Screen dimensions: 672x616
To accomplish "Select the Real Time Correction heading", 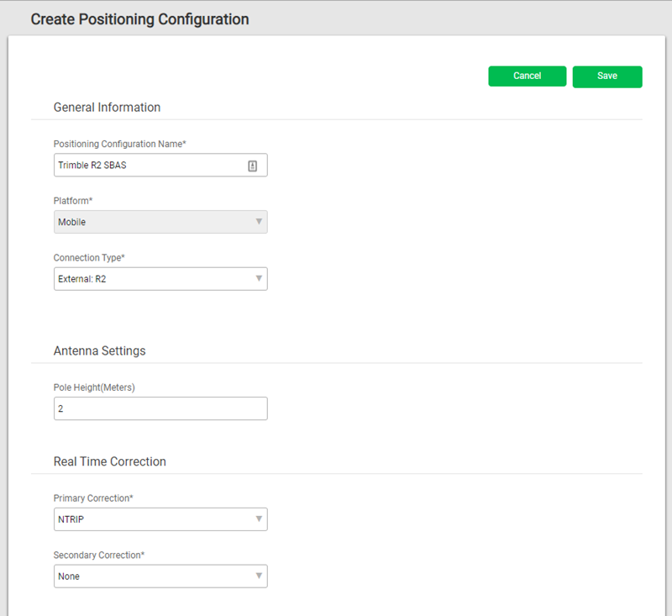I will 110,461.
